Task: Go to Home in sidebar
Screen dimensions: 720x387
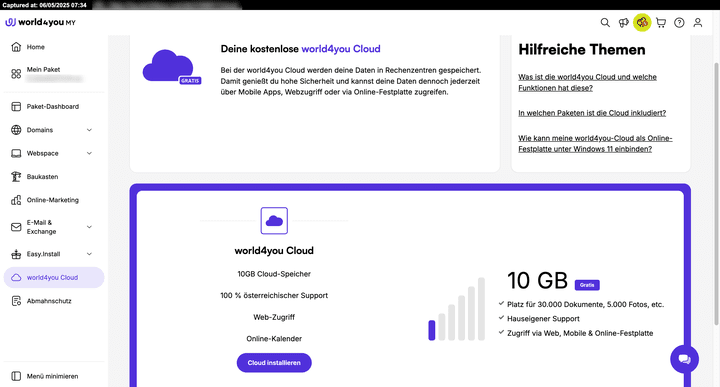Action: (x=54, y=47)
